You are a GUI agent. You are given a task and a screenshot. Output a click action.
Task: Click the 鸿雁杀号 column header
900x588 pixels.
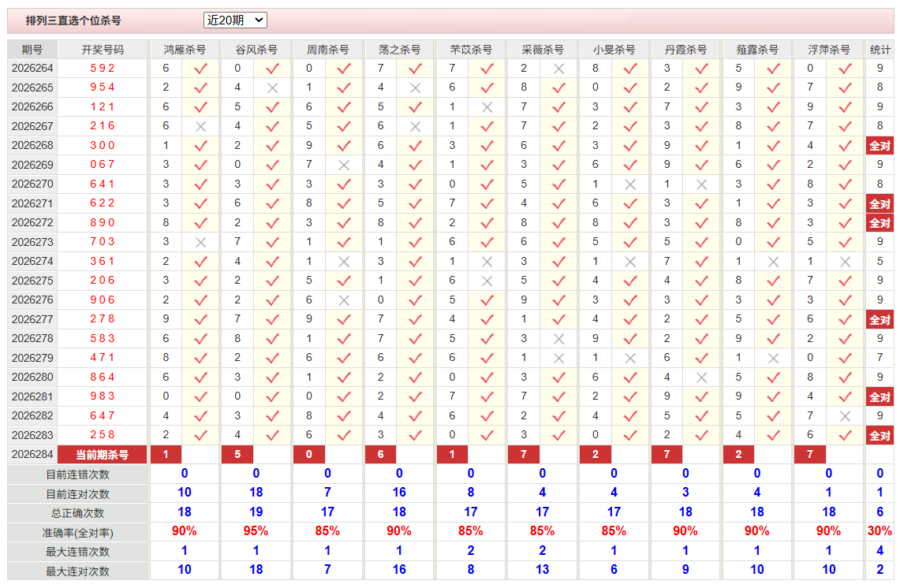(x=185, y=50)
